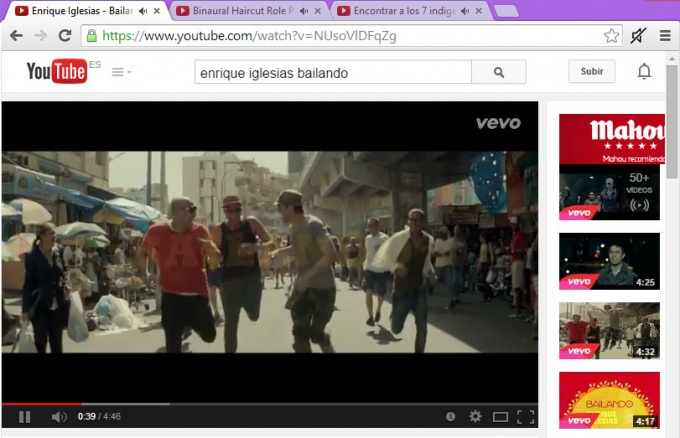The image size is (680, 438).
Task: Close the Enrique Iglesias tab
Action: click(x=157, y=11)
